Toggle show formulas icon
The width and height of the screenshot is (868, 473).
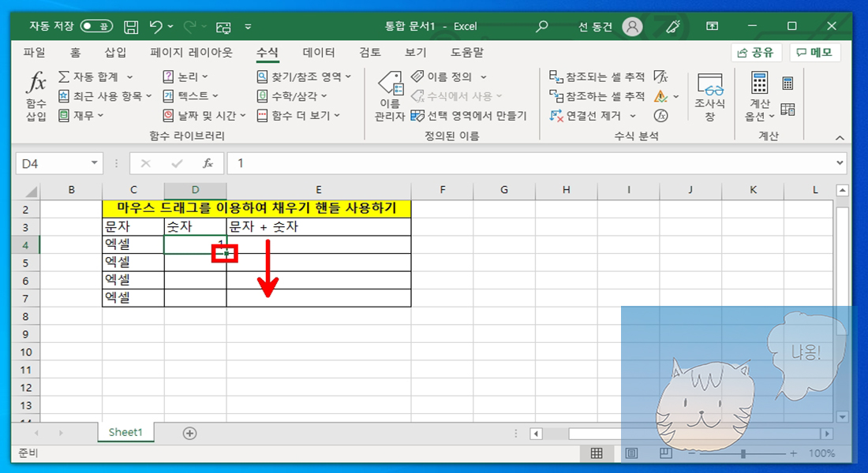point(661,77)
